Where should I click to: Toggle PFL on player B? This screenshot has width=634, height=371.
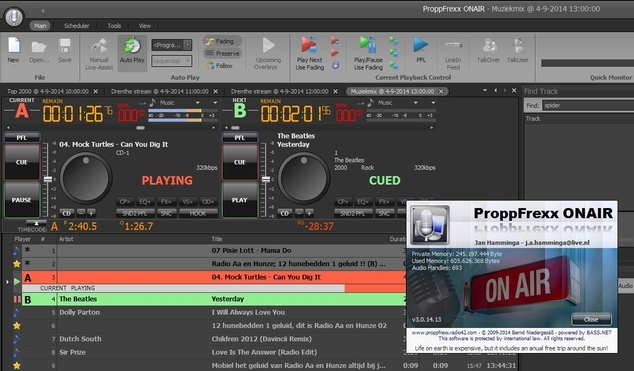point(240,138)
